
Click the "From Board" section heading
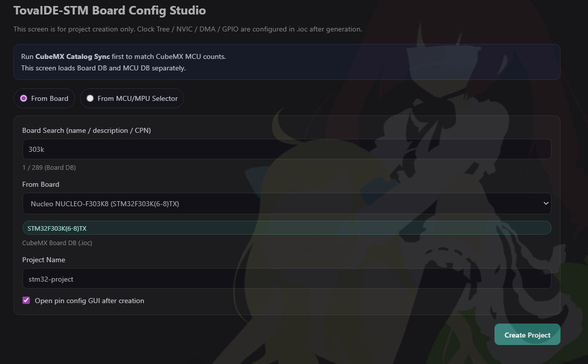(40, 184)
